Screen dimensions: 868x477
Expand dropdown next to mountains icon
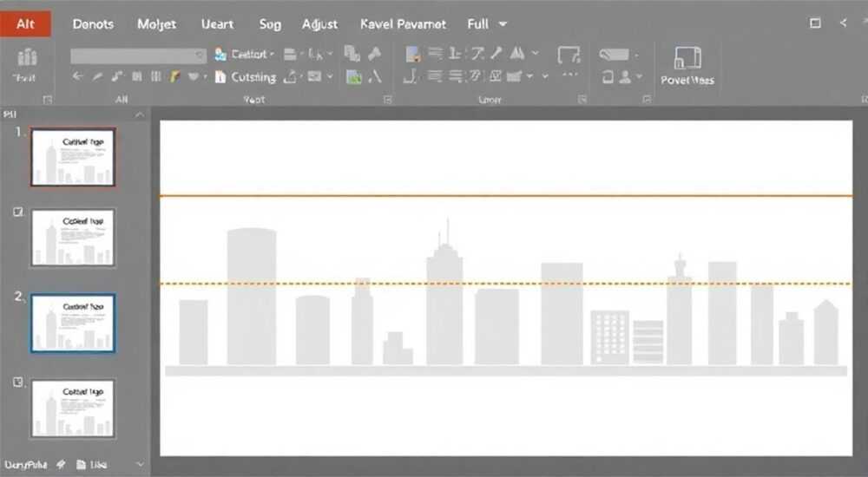tap(536, 54)
